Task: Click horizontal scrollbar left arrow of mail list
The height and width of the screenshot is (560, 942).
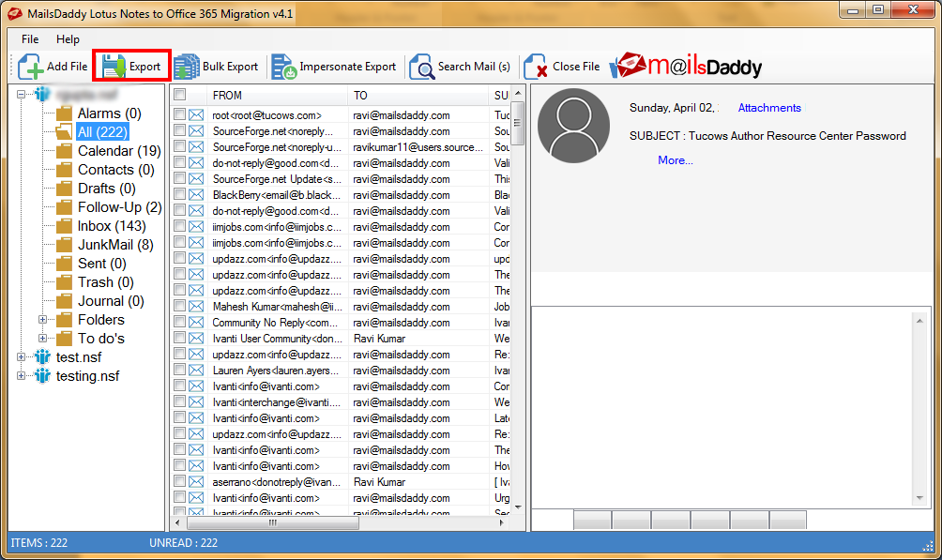Action: pos(177,522)
